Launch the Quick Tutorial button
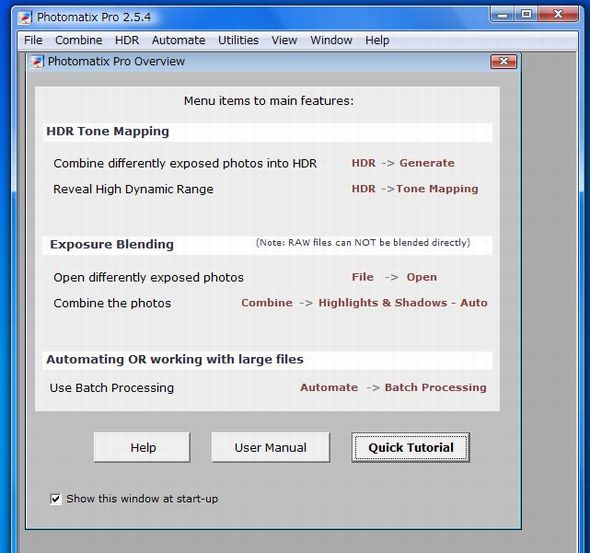 (411, 447)
